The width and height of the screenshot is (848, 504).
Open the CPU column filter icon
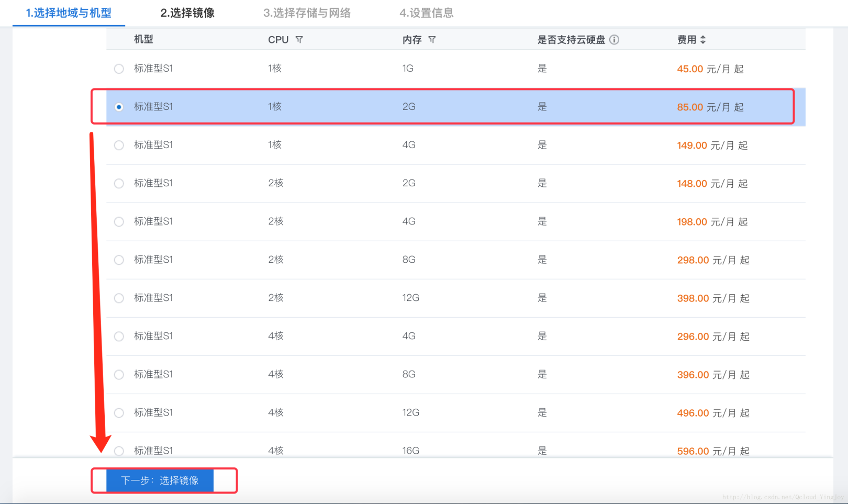[x=299, y=40]
